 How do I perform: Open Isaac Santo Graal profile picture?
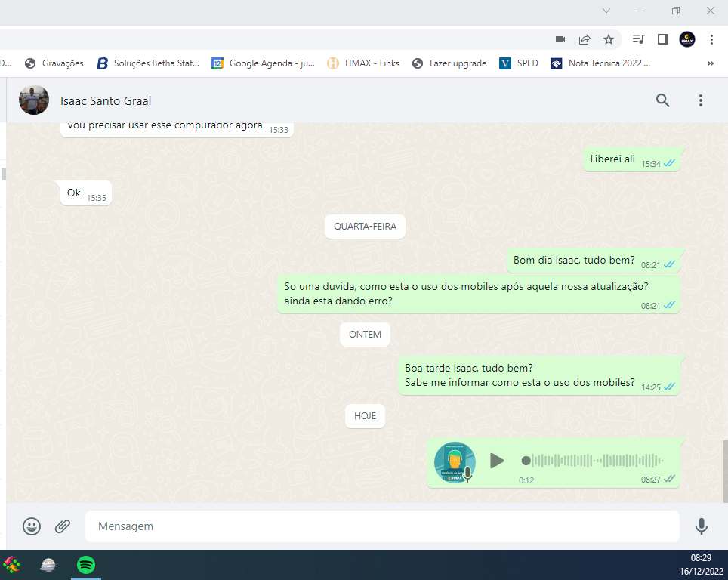34,100
